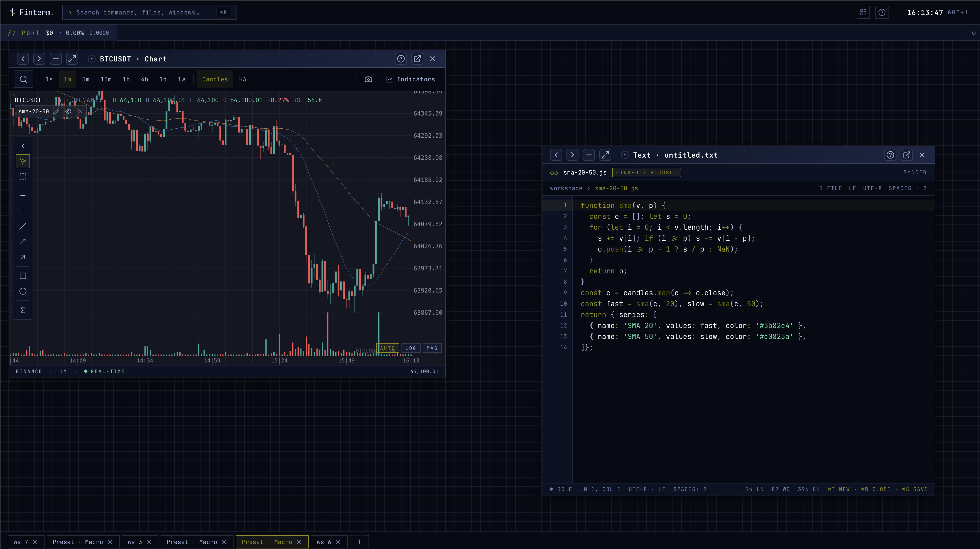Image resolution: width=980 pixels, height=549 pixels.
Task: Click the Chart window link-group dot
Action: [x=92, y=59]
